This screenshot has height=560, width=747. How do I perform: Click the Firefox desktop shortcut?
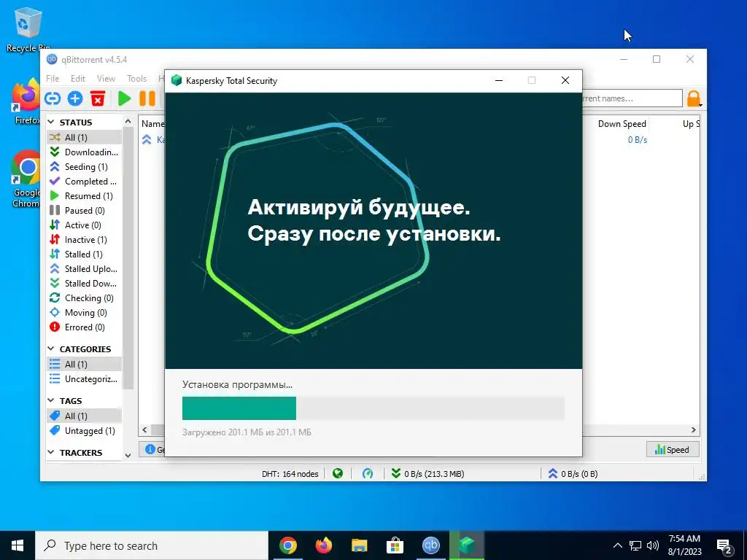(x=26, y=101)
